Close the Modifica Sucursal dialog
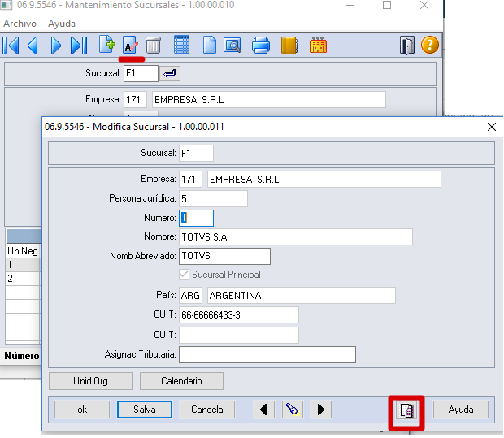504x438 pixels. (x=492, y=127)
